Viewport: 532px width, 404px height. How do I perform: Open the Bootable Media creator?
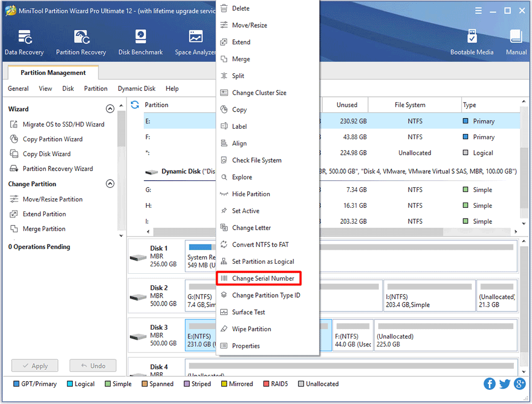[472, 41]
